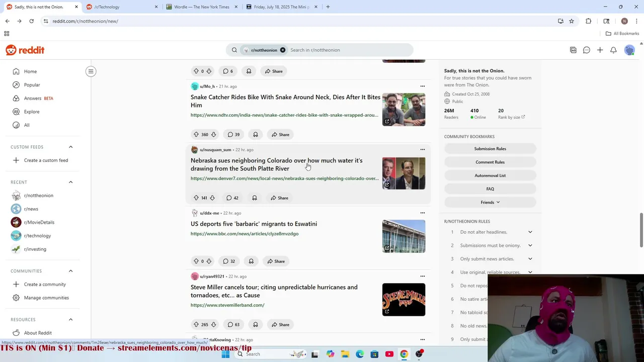Screen dimensions: 644x362
Task: Expand rule 3 Only submit news articles
Action: pyautogui.click(x=530, y=259)
